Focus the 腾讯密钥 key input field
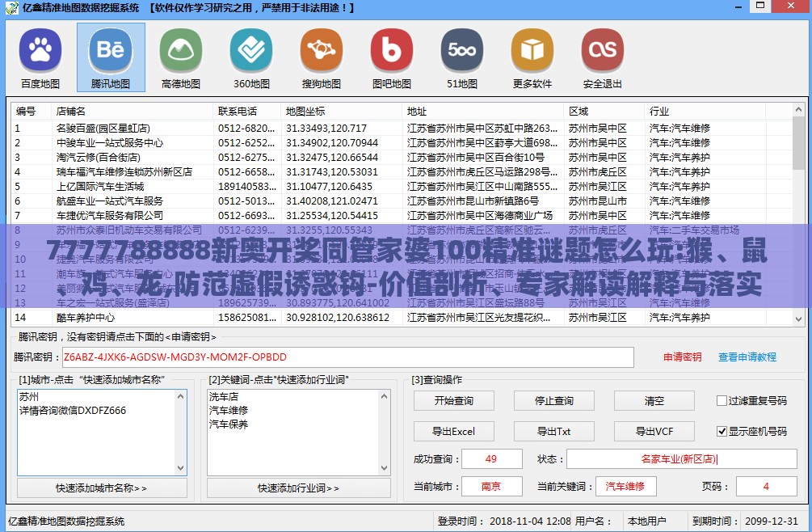 [x=348, y=357]
